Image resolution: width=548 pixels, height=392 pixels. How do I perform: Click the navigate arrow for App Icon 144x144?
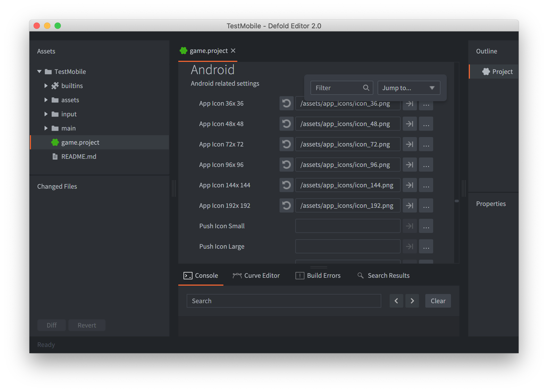point(410,186)
